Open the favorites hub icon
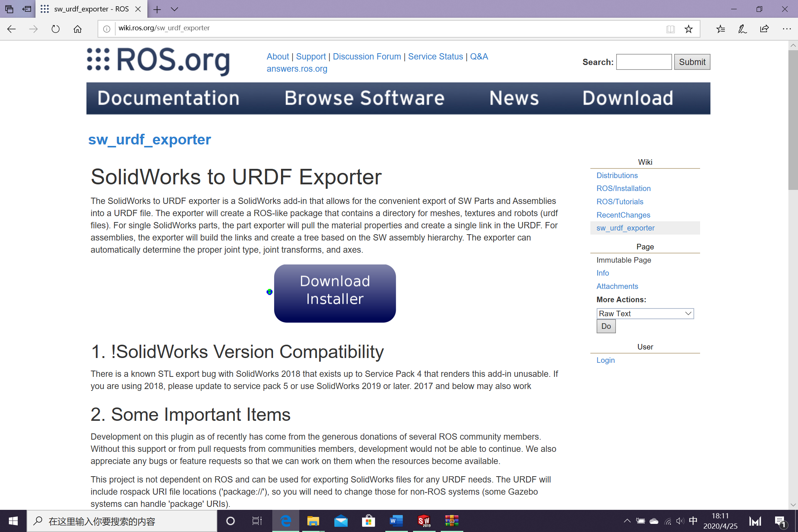798x532 pixels. pyautogui.click(x=720, y=29)
